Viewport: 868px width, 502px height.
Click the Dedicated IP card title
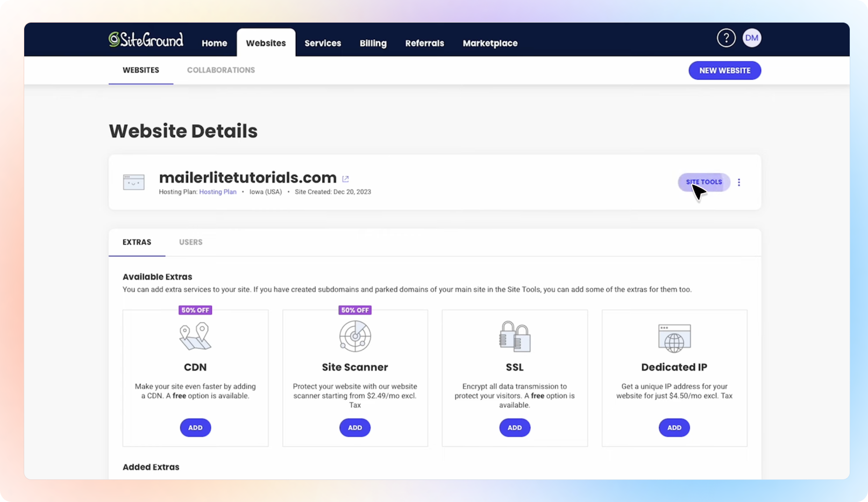point(674,367)
